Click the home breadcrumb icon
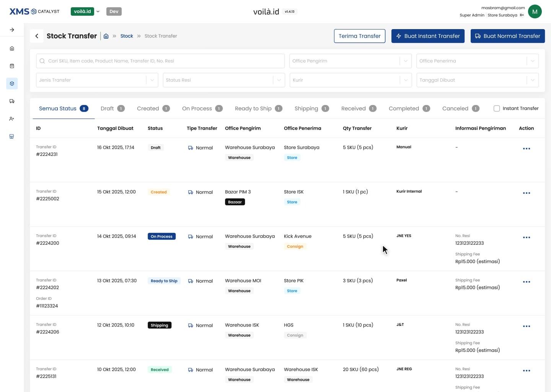The image size is (551, 392). click(x=106, y=36)
